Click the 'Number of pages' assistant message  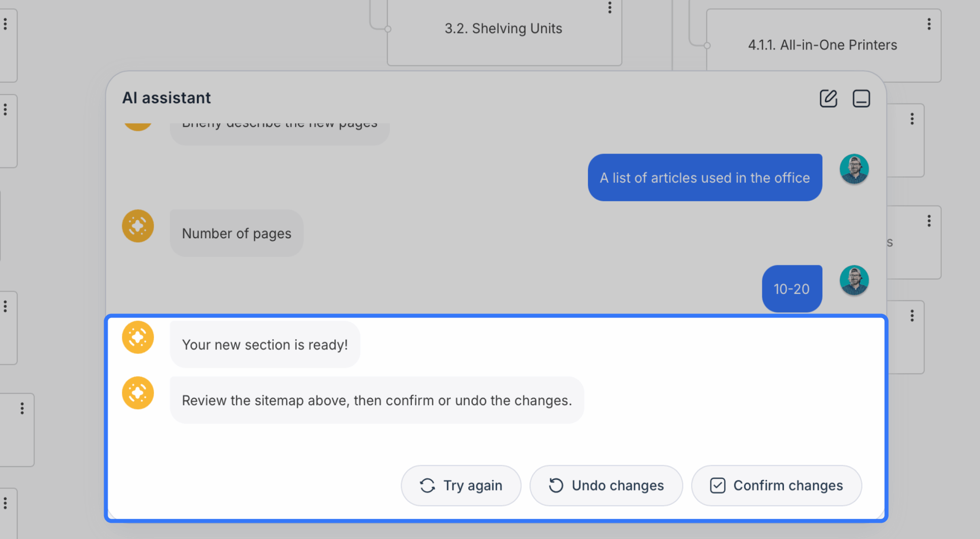pyautogui.click(x=237, y=233)
